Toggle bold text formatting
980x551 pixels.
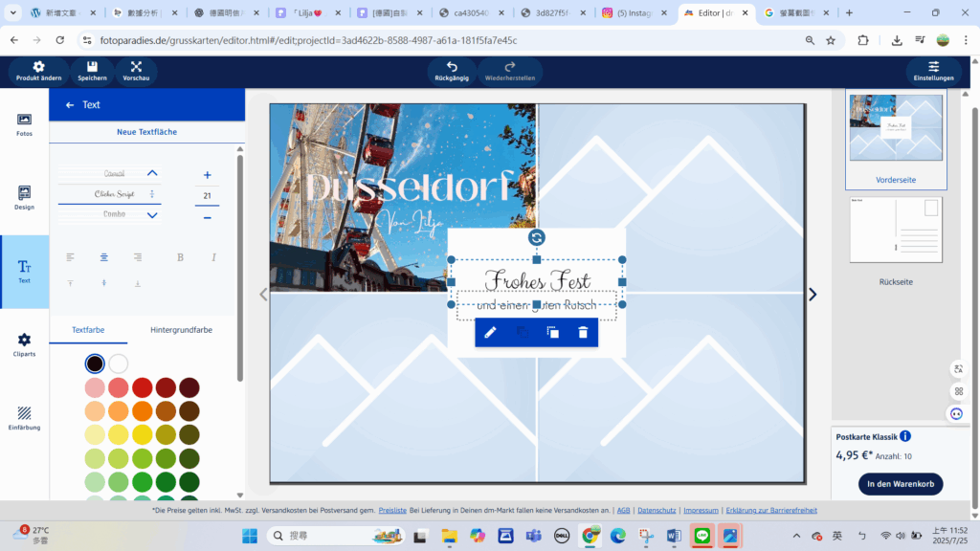point(180,257)
